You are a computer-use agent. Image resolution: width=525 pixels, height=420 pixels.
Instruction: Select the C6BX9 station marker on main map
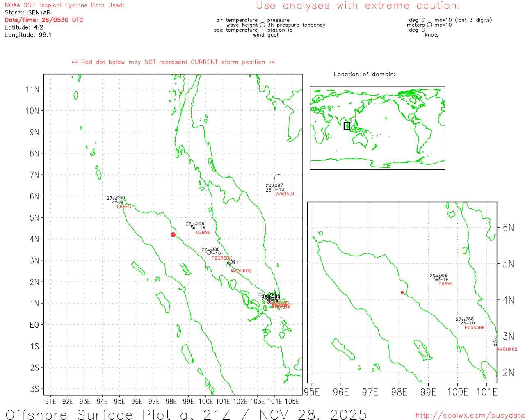(x=194, y=226)
